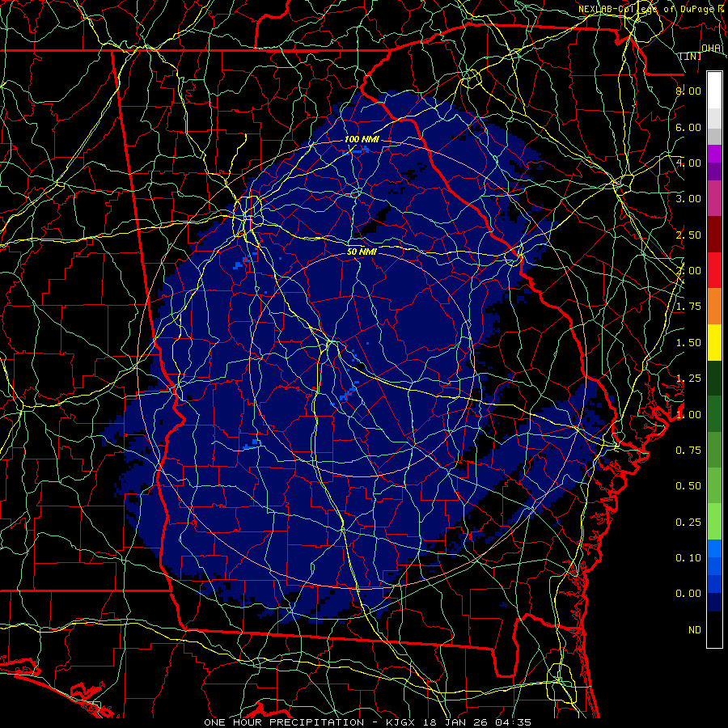Click the "8.00" legend value
The width and height of the screenshot is (728, 728).
point(688,91)
